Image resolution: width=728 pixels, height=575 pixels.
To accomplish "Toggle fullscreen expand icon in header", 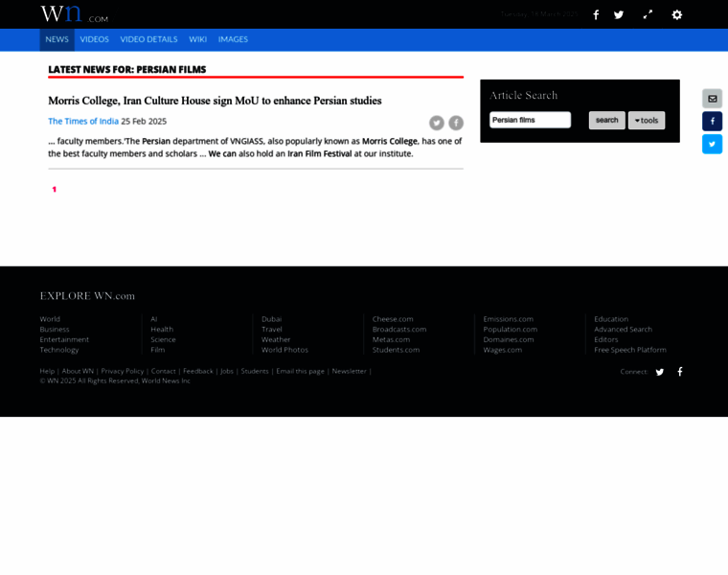I will pyautogui.click(x=648, y=14).
